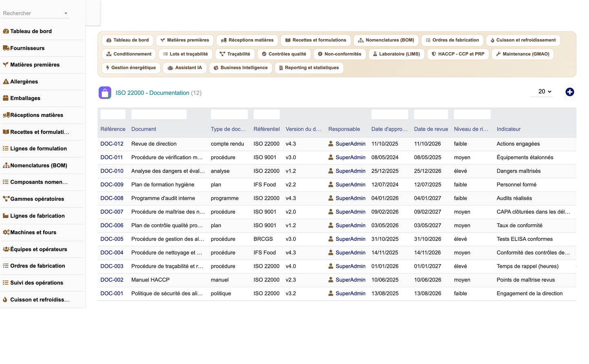The height and width of the screenshot is (364, 589).
Task: Open Gestion énergétique bolt shortcut
Action: pos(130,68)
